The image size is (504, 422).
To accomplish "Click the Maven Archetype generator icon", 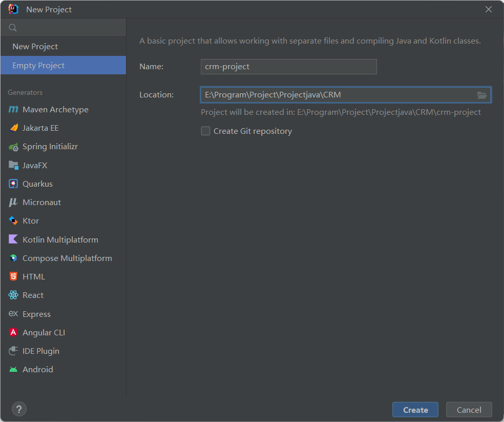I will pos(13,110).
